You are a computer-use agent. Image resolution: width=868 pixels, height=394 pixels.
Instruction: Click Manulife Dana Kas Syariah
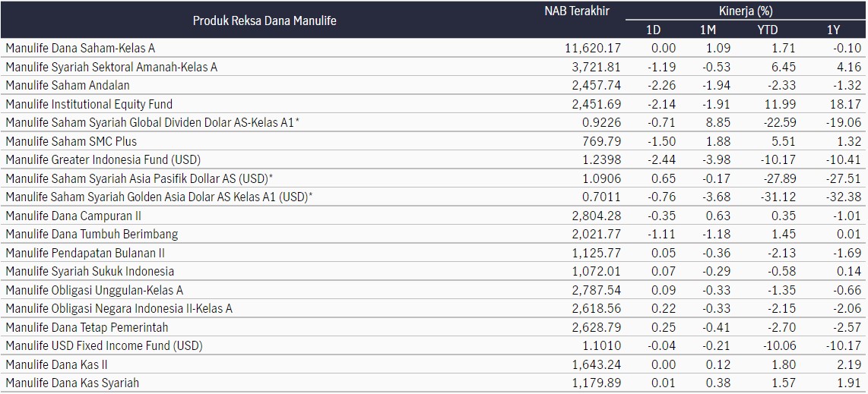point(72,383)
